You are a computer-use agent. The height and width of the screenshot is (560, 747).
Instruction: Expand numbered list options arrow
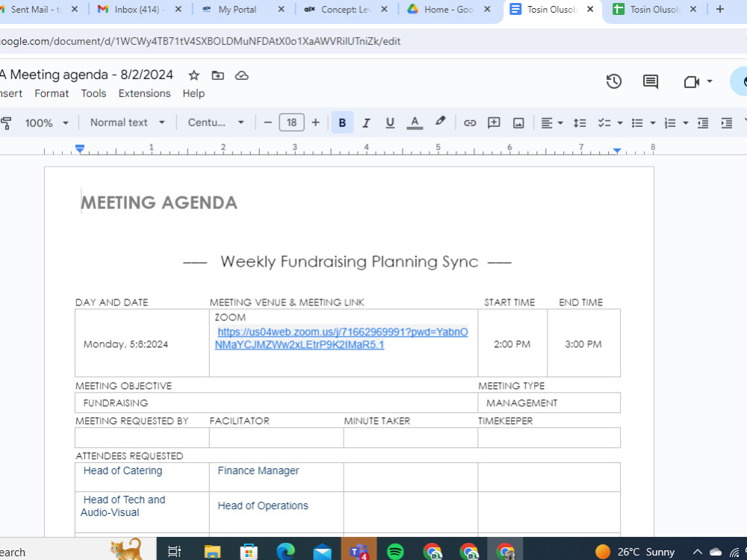(686, 123)
